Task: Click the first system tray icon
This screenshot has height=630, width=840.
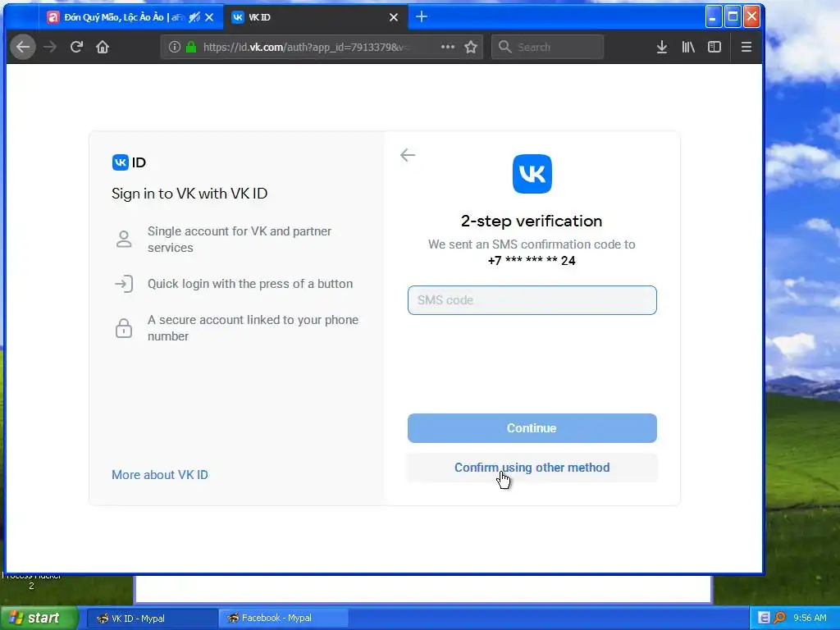Action: click(764, 619)
